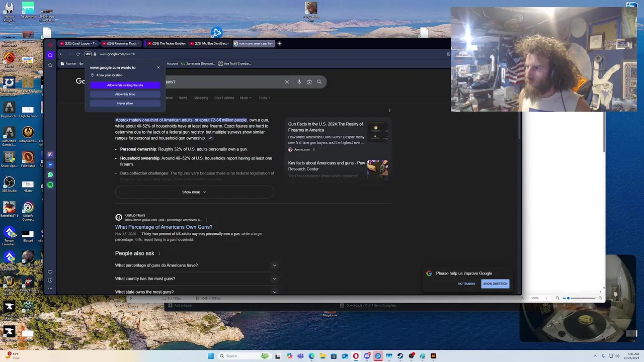Click the Opera logo menu button
644x362 pixels.
[x=50, y=45]
